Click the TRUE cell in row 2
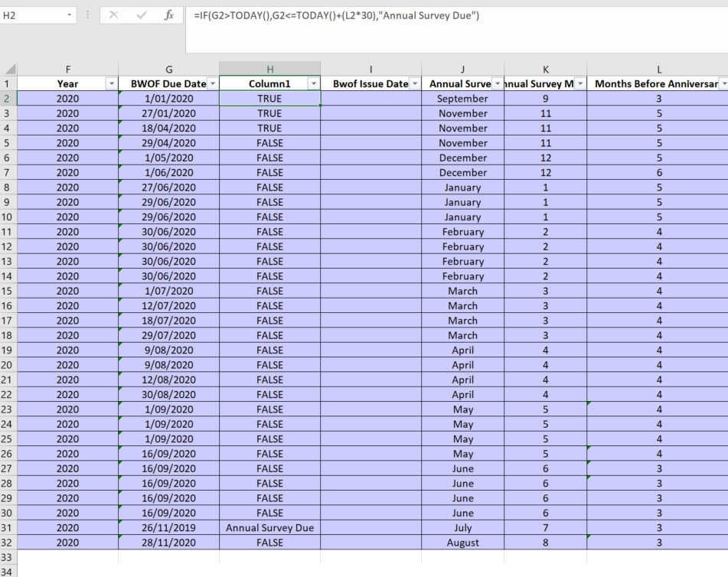728x577 pixels. [269, 99]
